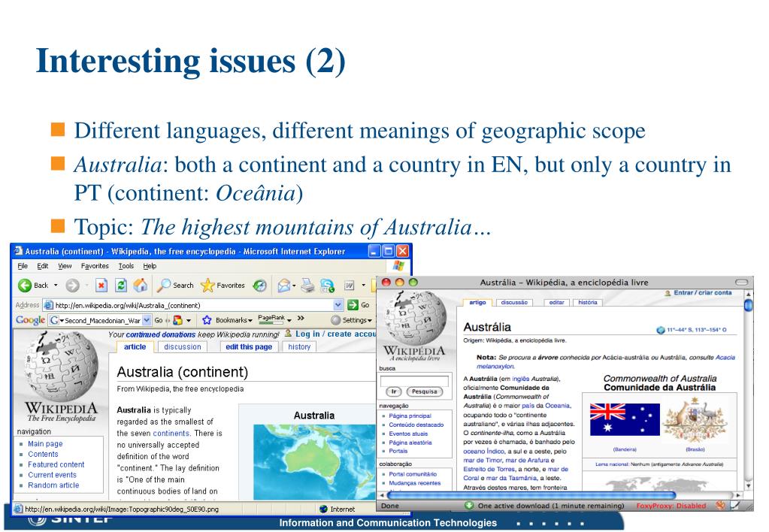Viewport: 769px width, 532px height.
Task: Click the Google logo on Google toolbar
Action: point(30,320)
